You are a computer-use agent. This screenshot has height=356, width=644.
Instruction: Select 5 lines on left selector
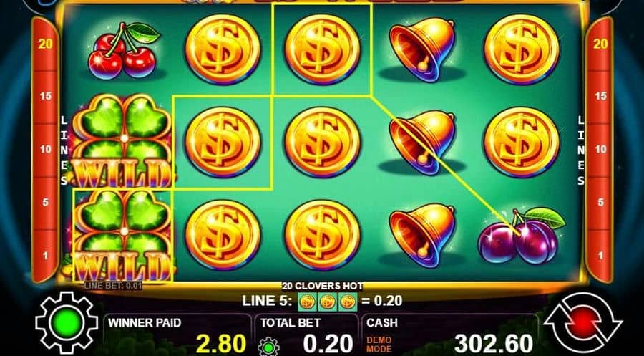(46, 202)
